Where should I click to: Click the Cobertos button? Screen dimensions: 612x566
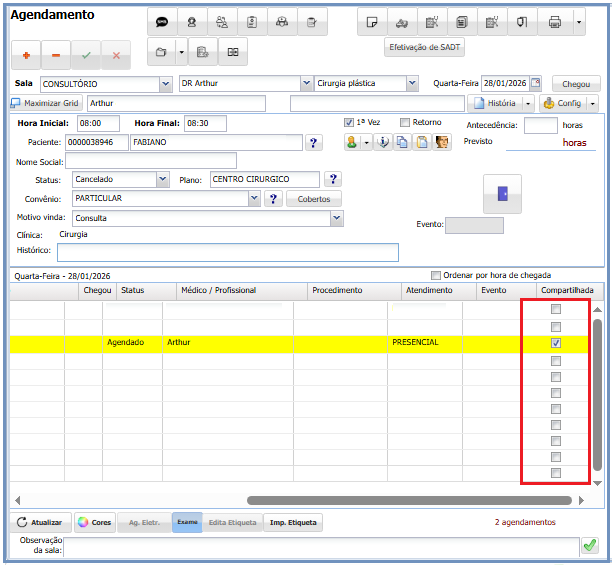pos(313,199)
